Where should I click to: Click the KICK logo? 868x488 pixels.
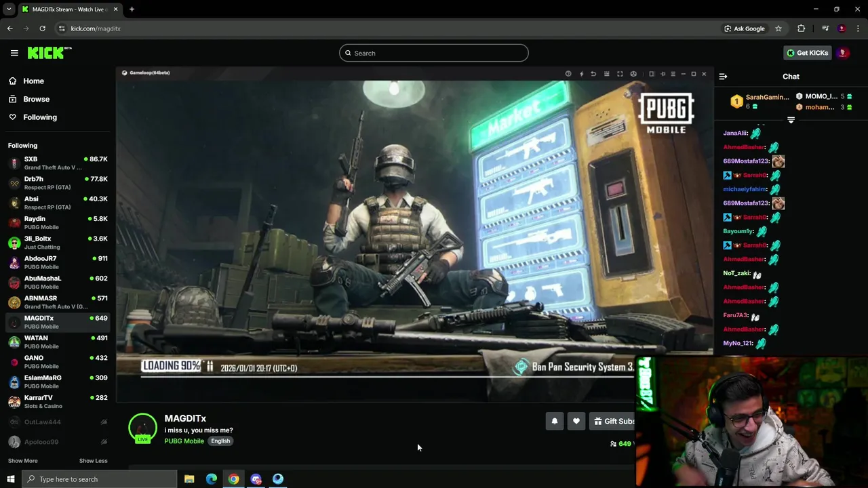coord(50,53)
